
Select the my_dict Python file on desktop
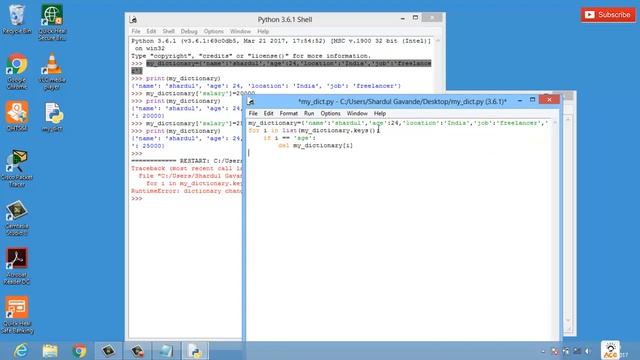click(52, 117)
